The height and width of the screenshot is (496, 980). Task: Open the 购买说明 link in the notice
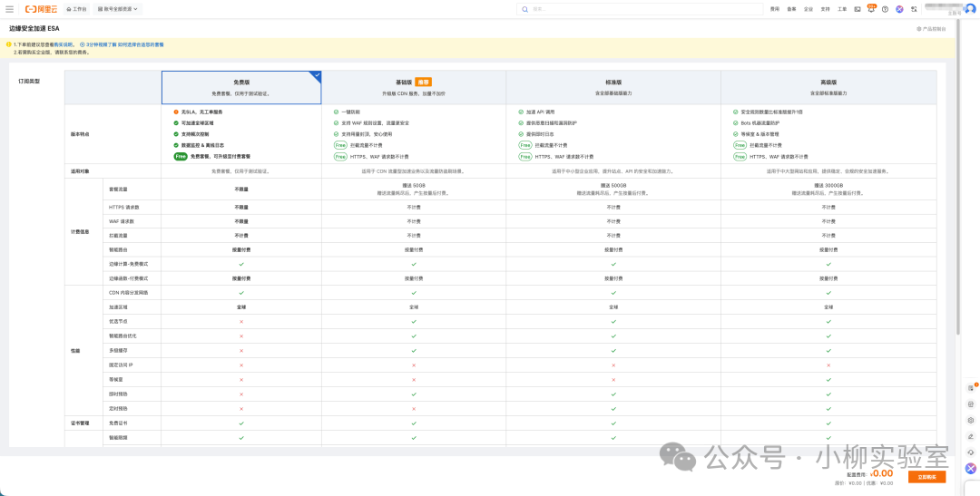63,44
